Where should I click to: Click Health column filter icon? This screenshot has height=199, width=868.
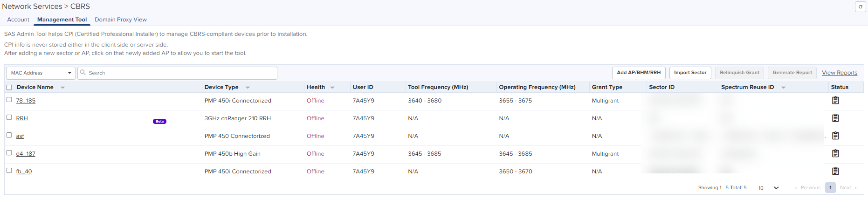coord(332,87)
